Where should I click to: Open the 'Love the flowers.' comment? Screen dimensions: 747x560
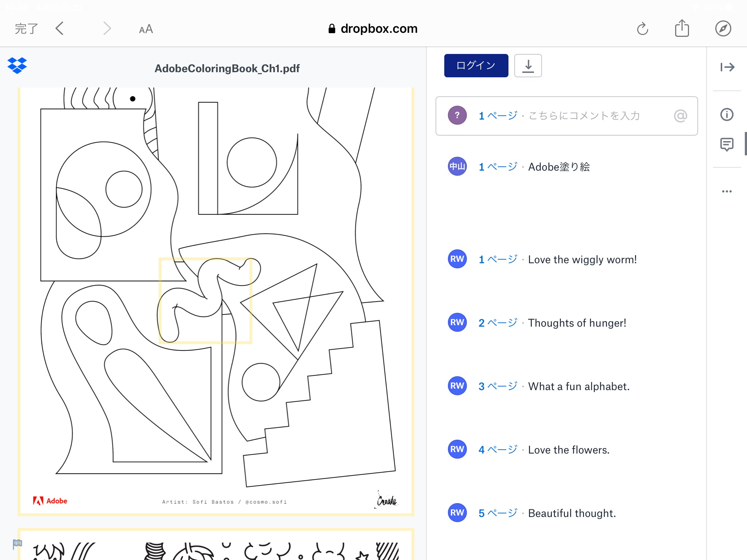coord(569,450)
